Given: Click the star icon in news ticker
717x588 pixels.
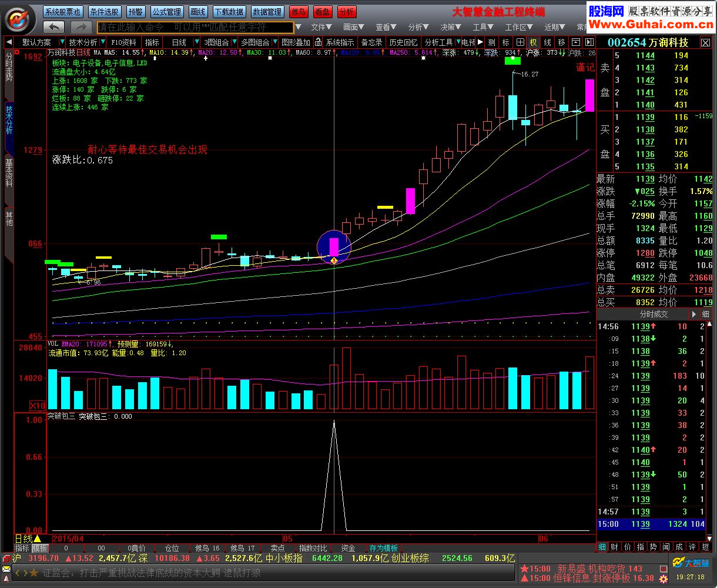Looking at the screenshot, I should [x=33, y=572].
